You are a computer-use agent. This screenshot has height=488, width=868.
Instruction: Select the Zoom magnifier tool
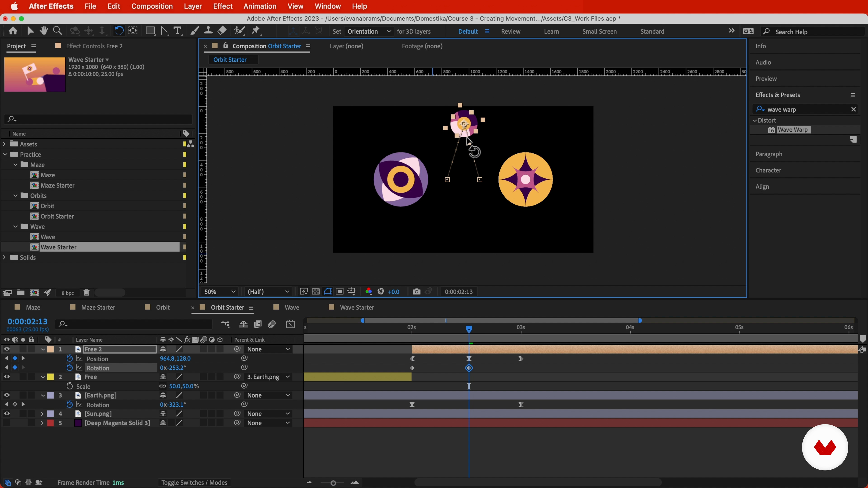point(58,31)
